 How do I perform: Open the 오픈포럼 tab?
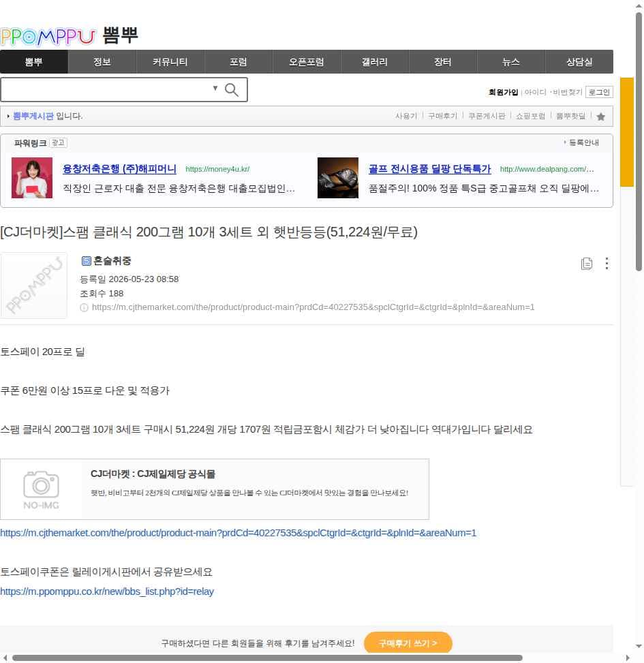coord(307,62)
